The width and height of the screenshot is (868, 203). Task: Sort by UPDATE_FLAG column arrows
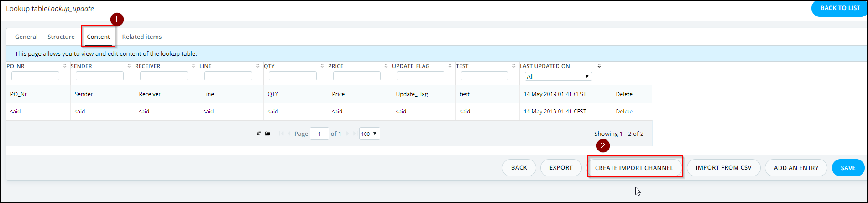[x=450, y=66]
